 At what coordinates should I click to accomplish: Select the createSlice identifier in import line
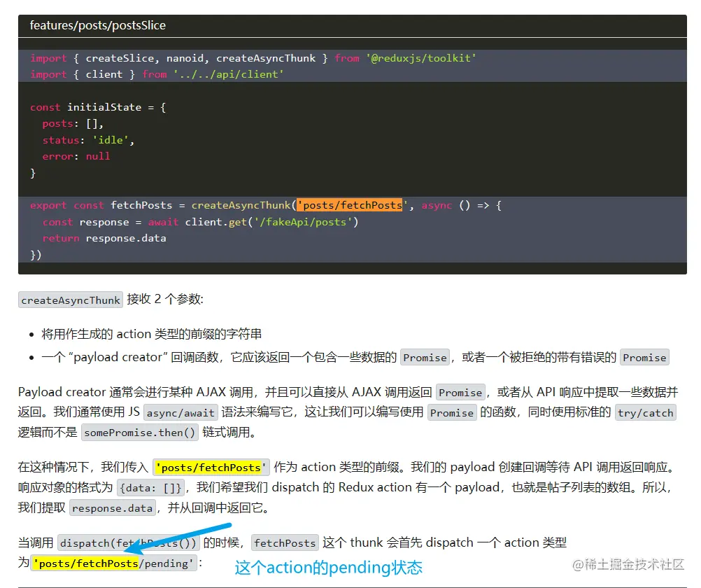click(x=120, y=58)
